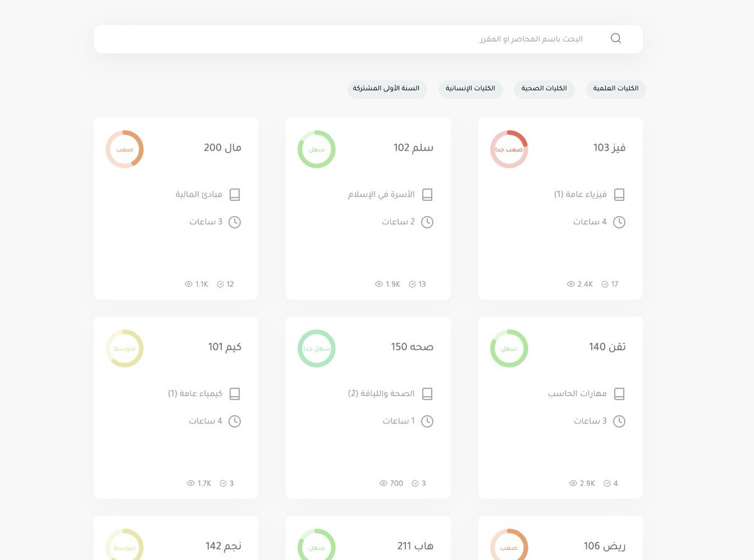Click the eye views icon next to 1.7K

click(191, 483)
